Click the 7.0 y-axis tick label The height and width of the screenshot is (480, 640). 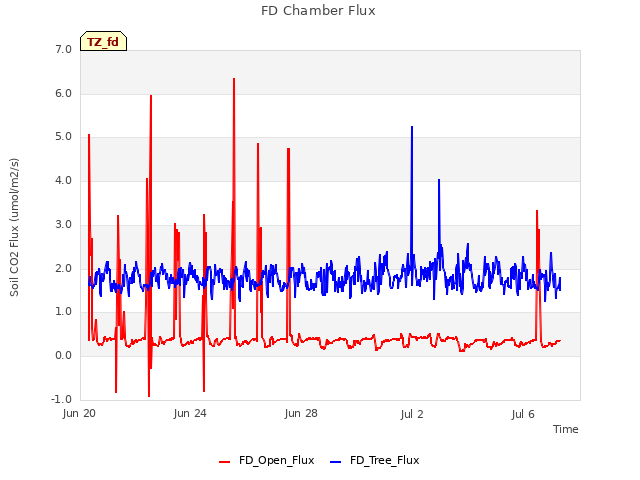click(63, 49)
